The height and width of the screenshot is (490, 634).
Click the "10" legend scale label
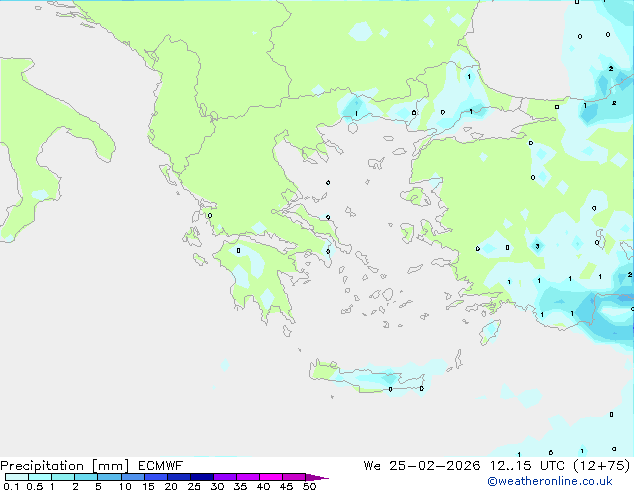(x=125, y=486)
